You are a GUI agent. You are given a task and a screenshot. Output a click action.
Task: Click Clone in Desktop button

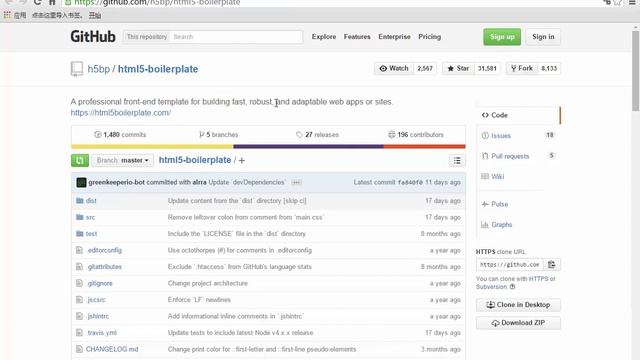click(x=518, y=305)
